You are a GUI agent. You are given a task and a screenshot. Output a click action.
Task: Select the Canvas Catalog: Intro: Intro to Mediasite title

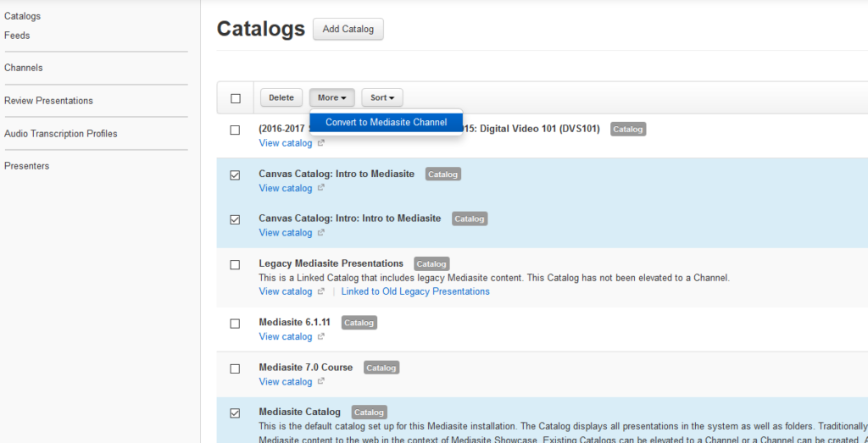(x=350, y=218)
